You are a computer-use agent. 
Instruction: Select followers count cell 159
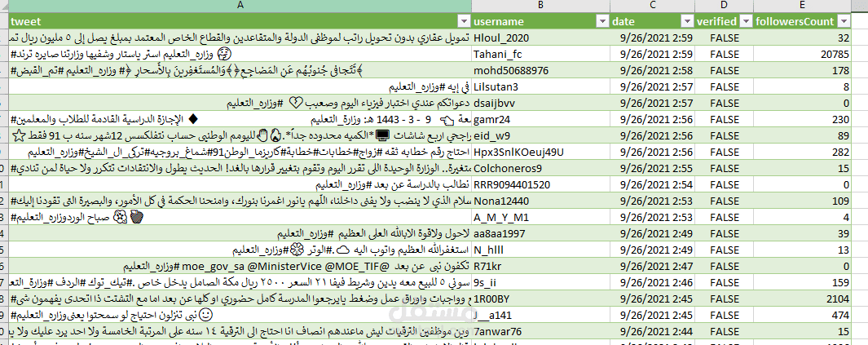tap(802, 283)
